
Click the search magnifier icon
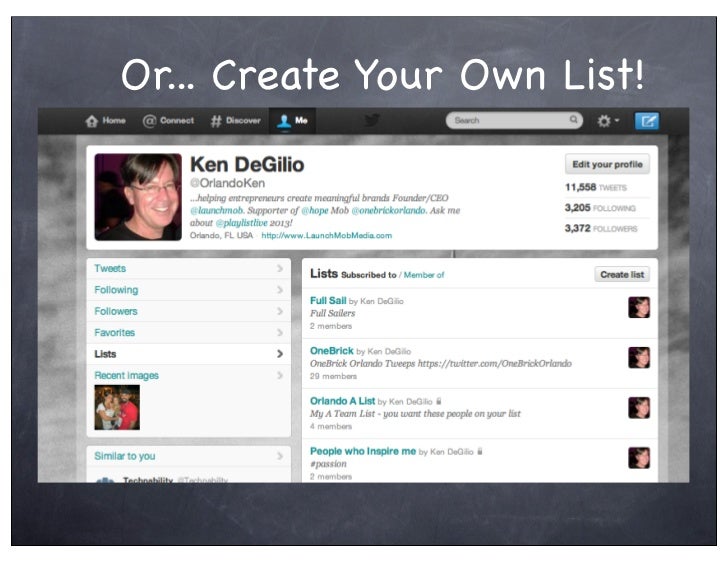click(x=574, y=120)
